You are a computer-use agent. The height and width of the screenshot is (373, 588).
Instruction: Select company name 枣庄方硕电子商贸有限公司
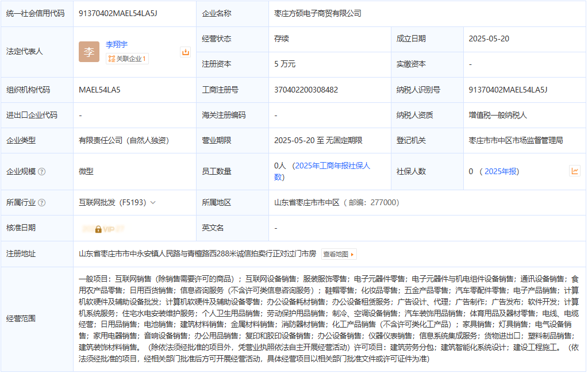(x=318, y=13)
